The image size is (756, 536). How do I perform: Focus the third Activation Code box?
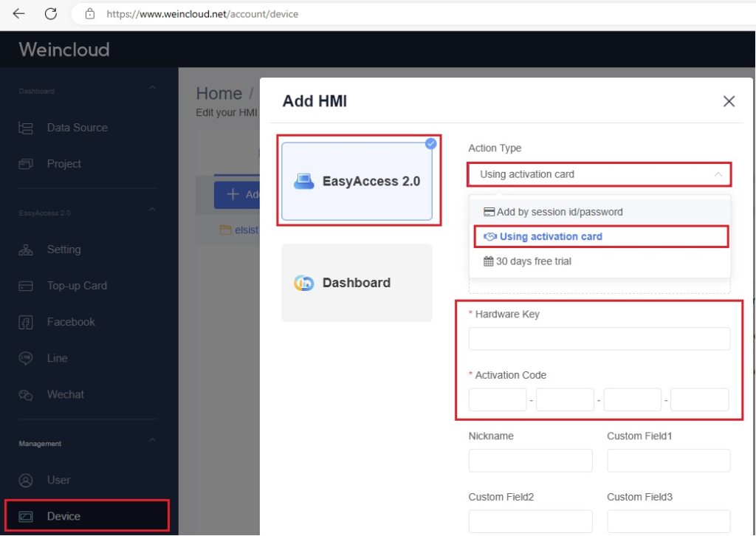point(632,399)
